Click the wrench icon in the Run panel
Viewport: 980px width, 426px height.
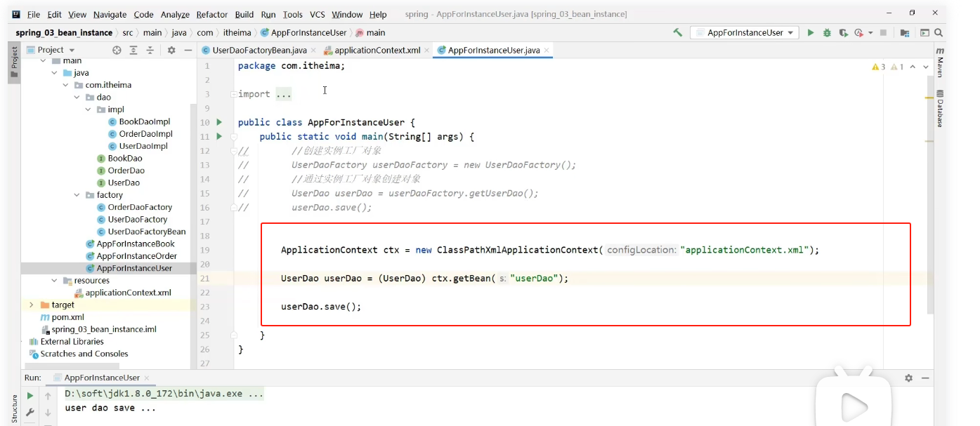pyautogui.click(x=30, y=413)
